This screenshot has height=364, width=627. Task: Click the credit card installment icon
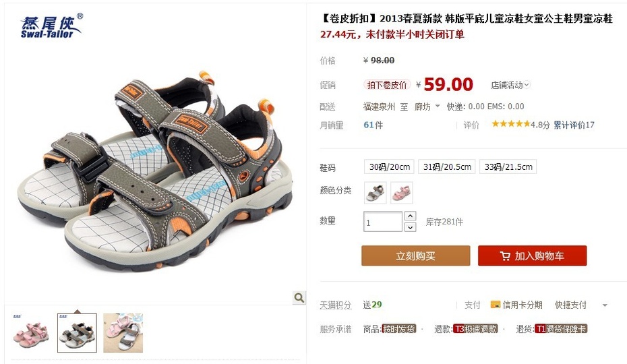pos(496,305)
